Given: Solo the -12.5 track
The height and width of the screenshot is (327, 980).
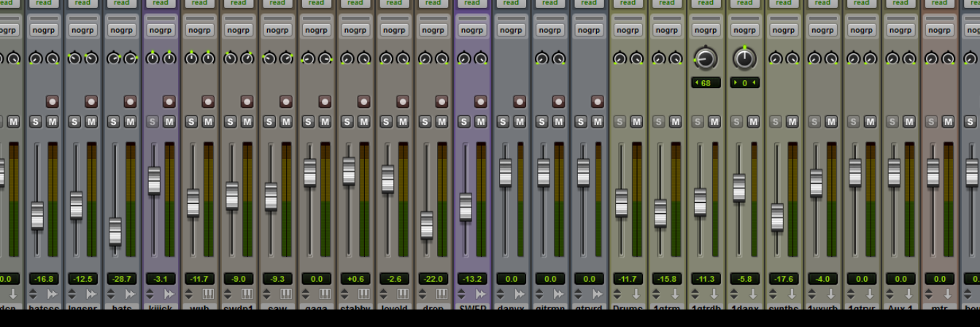Looking at the screenshot, I should tap(74, 122).
